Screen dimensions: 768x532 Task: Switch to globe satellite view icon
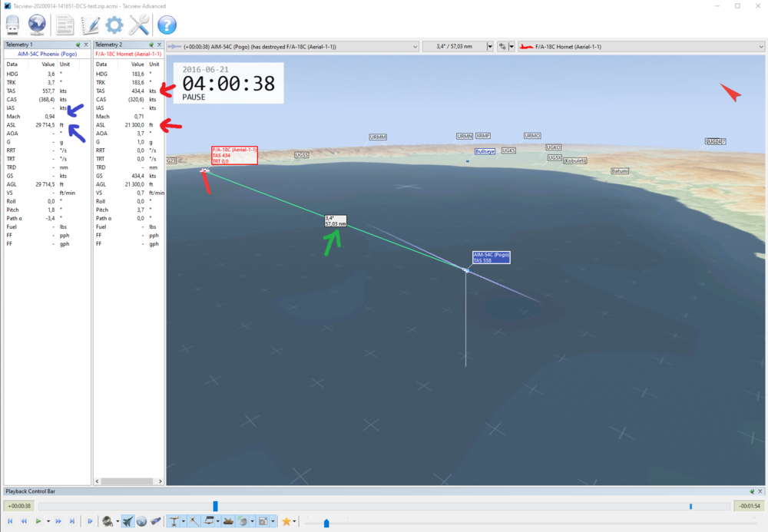tap(141, 522)
